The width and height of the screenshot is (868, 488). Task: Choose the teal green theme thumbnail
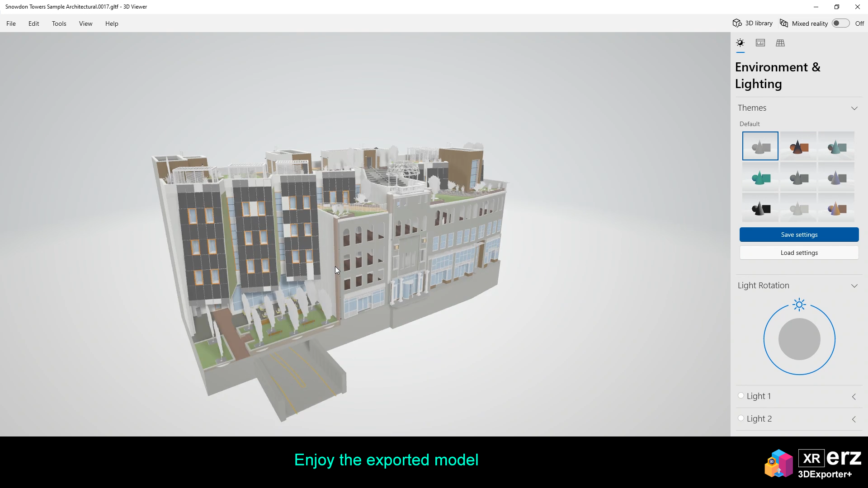click(x=760, y=178)
